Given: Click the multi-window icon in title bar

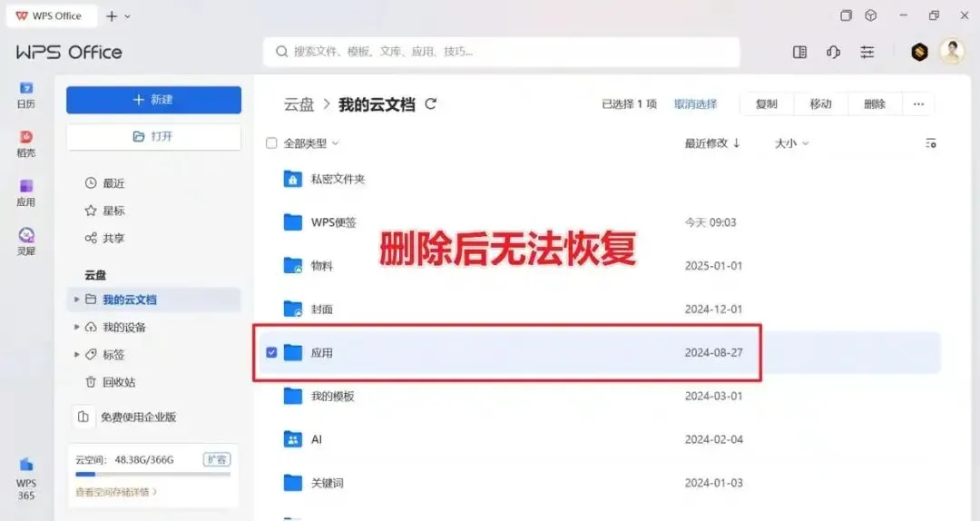Looking at the screenshot, I should [x=846, y=15].
